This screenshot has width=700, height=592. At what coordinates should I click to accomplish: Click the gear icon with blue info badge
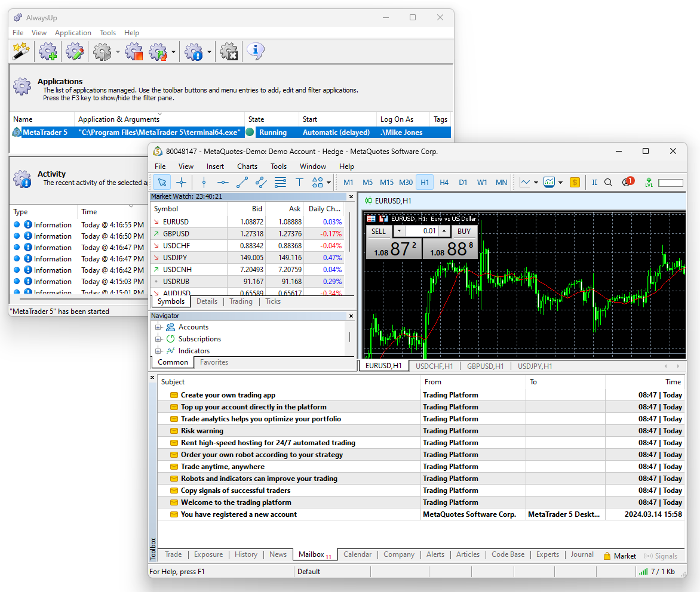[x=194, y=52]
